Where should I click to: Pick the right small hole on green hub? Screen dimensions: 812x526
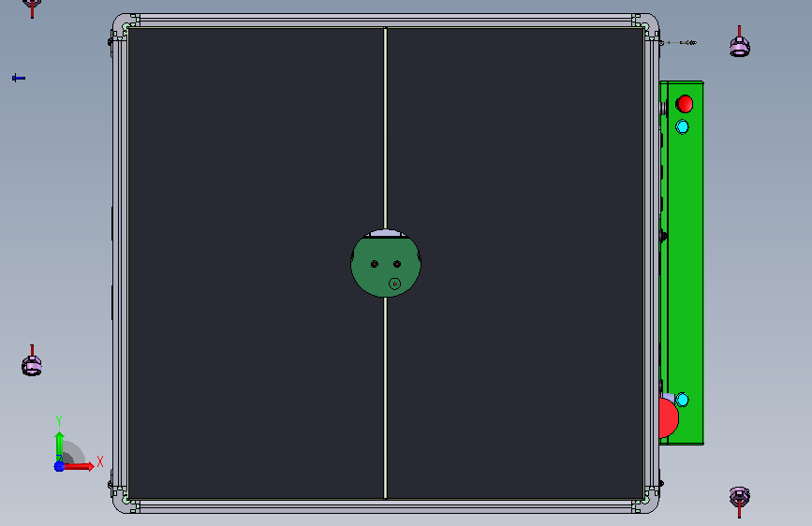pos(397,264)
